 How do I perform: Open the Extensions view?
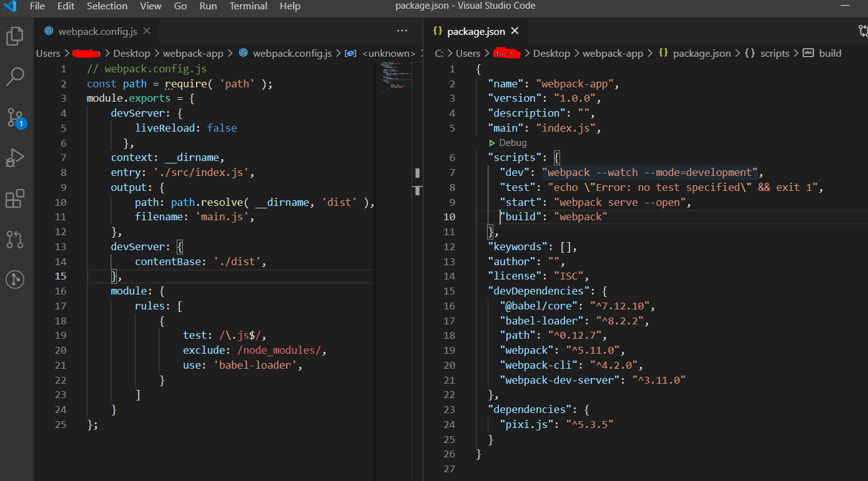15,198
